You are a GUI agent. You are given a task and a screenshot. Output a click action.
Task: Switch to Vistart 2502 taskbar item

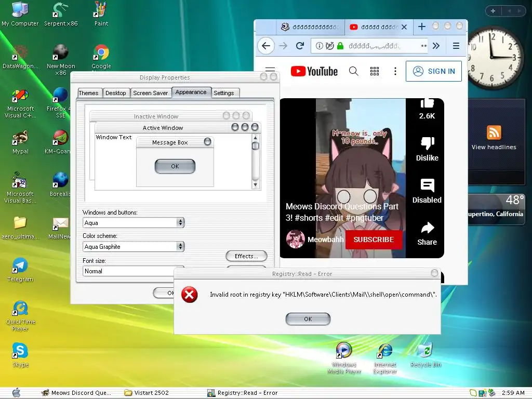pos(147,393)
